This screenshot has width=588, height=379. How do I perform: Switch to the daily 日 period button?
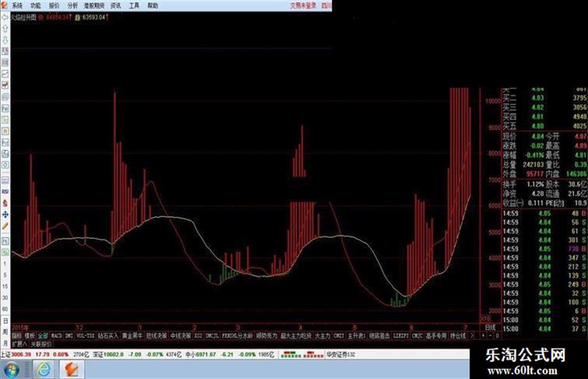pos(5,321)
